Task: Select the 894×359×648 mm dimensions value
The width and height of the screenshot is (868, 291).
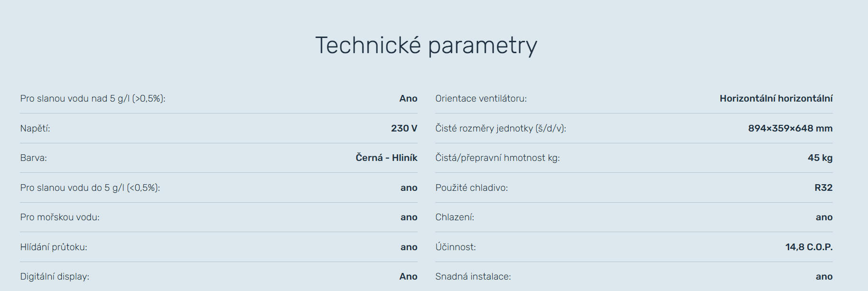Action: (790, 128)
